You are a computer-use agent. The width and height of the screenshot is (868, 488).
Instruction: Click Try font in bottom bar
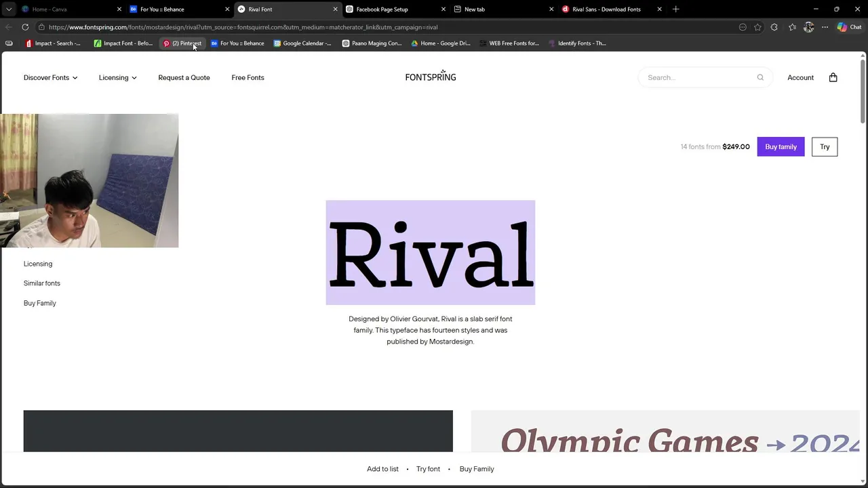428,469
